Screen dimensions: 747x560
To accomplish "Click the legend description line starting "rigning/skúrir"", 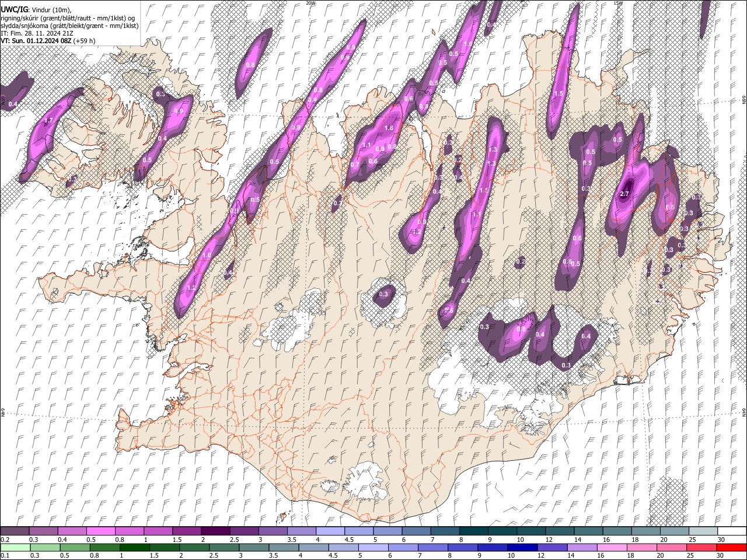I will 68,18.
